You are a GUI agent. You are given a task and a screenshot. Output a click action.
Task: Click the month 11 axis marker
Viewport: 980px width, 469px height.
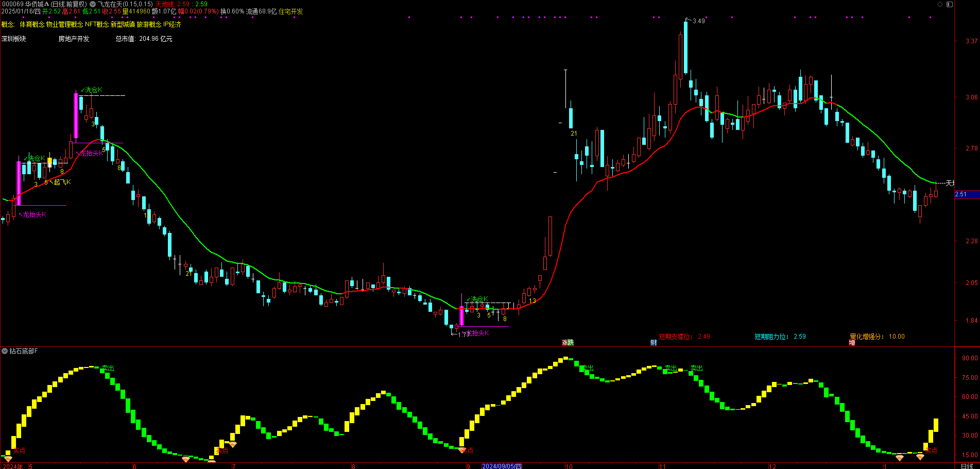pos(662,466)
